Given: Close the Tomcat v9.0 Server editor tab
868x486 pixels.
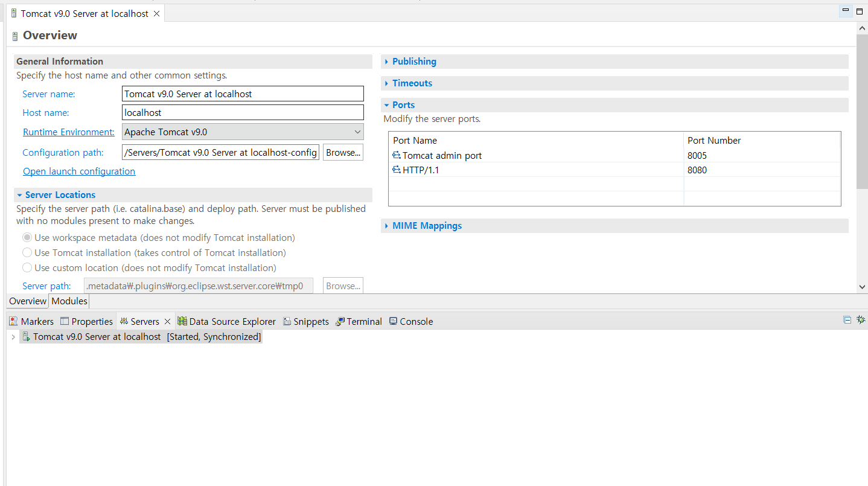Looking at the screenshot, I should click(156, 13).
